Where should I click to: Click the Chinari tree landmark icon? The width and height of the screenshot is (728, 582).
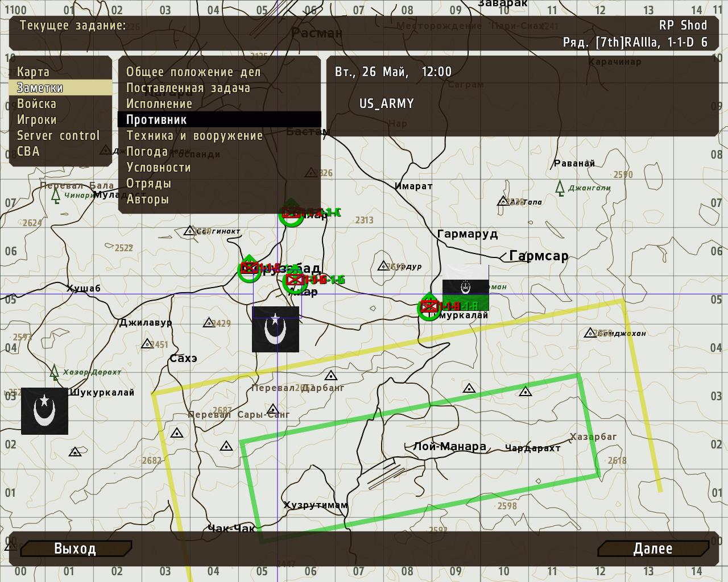(x=56, y=196)
